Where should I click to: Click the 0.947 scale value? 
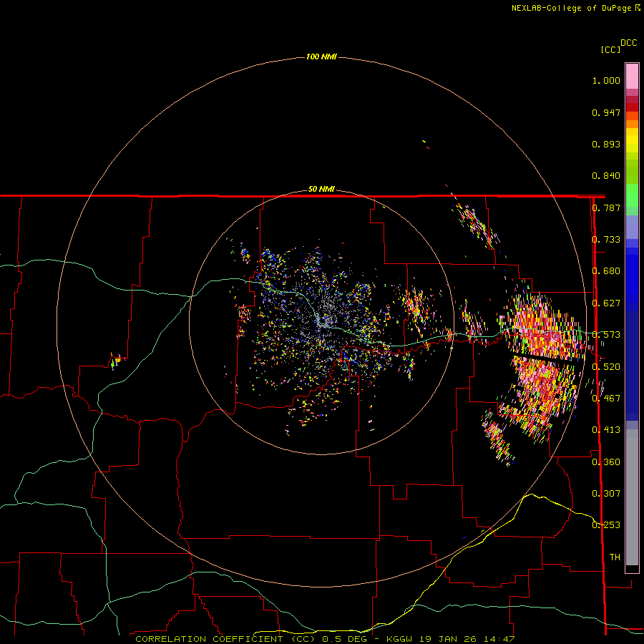606,112
